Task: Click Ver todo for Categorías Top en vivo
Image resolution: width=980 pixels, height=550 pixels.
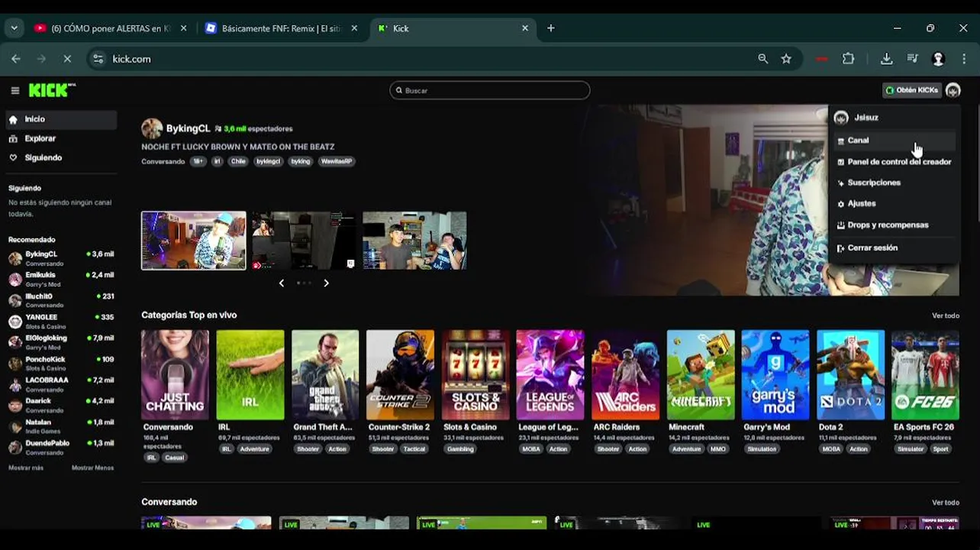Action: pos(946,315)
